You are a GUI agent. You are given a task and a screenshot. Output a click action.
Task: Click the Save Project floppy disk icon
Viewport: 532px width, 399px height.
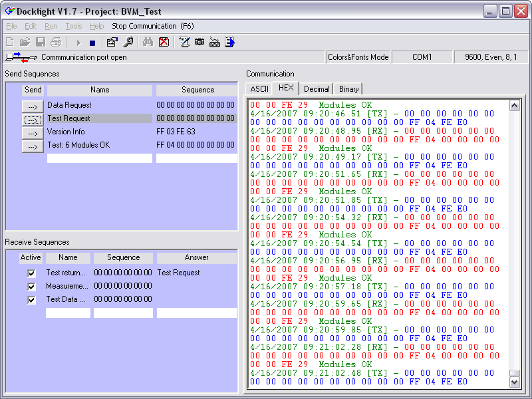tap(41, 42)
